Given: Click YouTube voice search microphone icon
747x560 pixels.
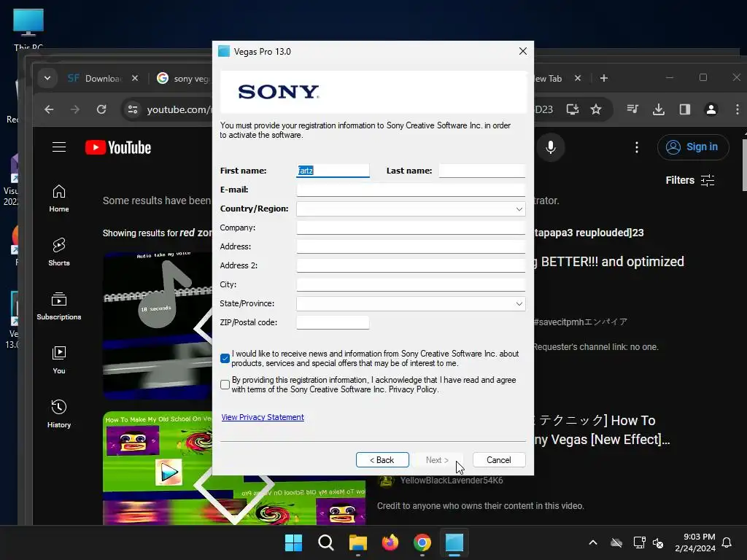Looking at the screenshot, I should (551, 147).
